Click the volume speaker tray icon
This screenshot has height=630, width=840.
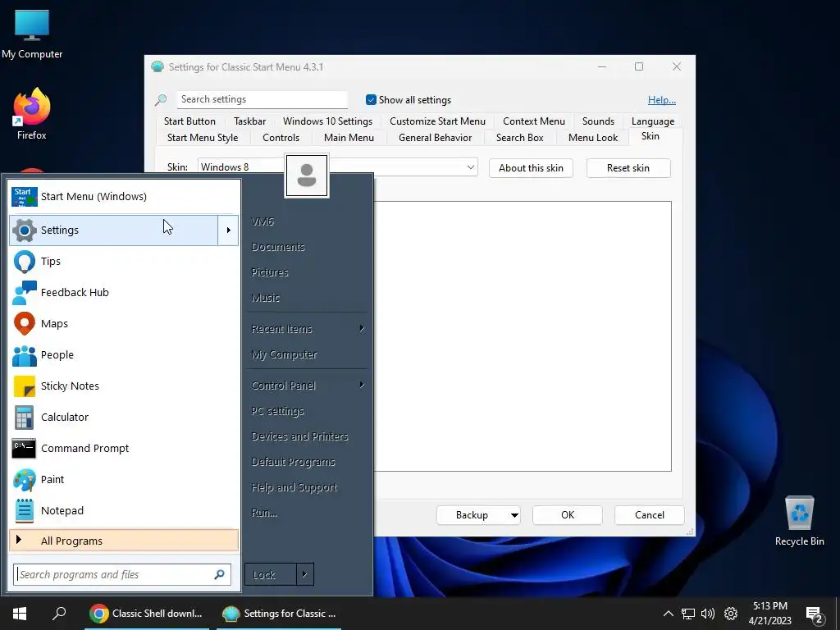tap(708, 614)
